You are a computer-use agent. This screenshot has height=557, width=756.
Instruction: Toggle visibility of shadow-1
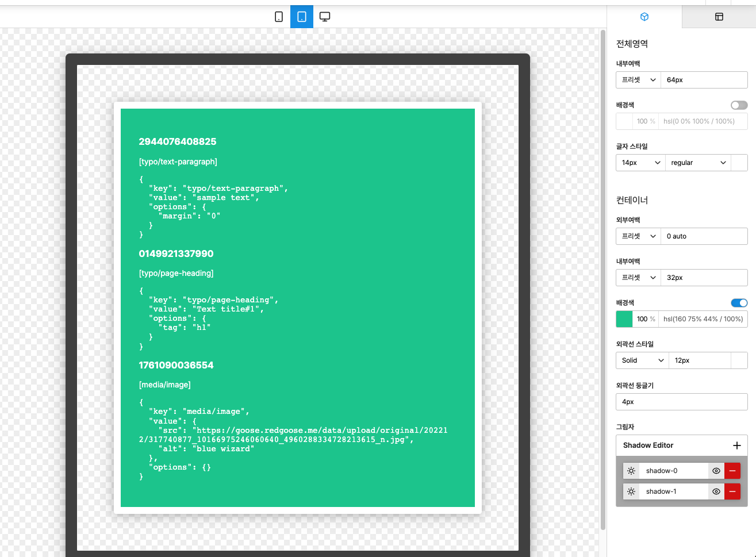click(x=716, y=491)
